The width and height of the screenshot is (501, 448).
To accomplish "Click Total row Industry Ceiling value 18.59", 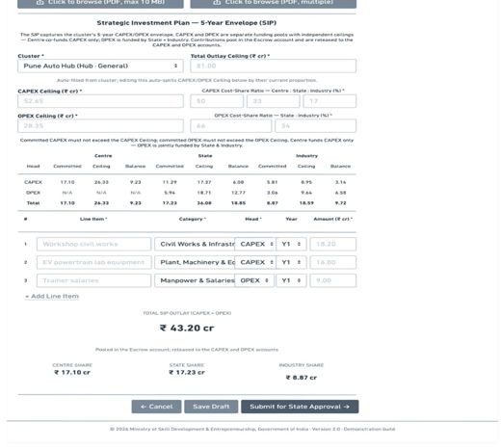I will point(306,203).
